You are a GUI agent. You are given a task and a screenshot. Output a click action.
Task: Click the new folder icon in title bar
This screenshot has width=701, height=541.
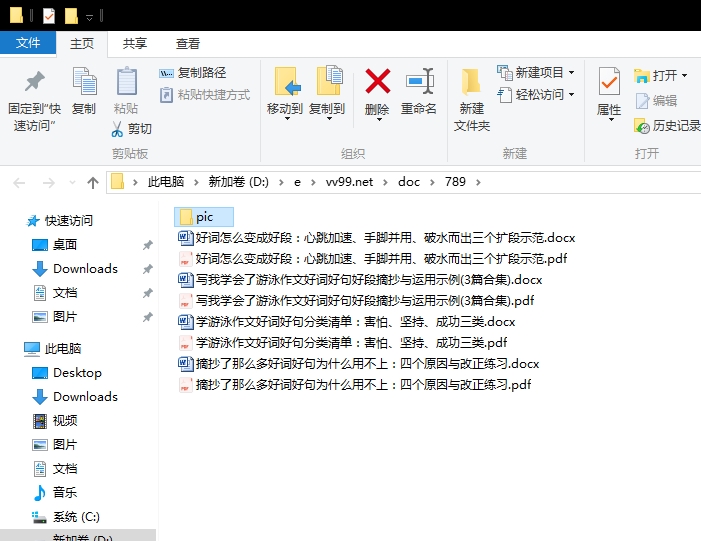tap(71, 16)
